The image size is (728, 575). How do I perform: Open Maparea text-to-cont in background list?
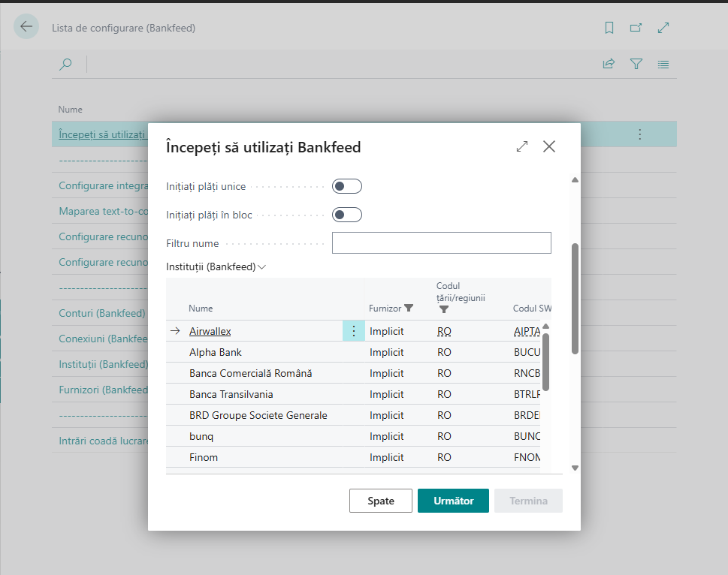point(104,211)
